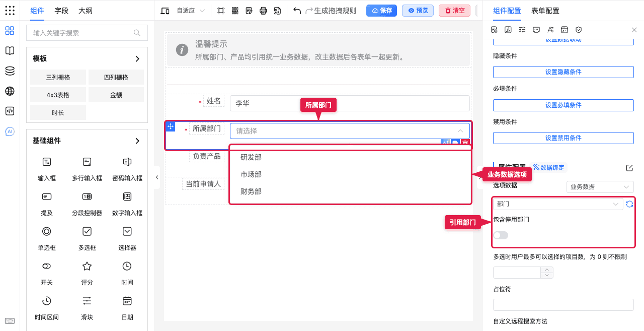Switch to the 表单配置 tab
The height and width of the screenshot is (331, 644).
tap(545, 11)
